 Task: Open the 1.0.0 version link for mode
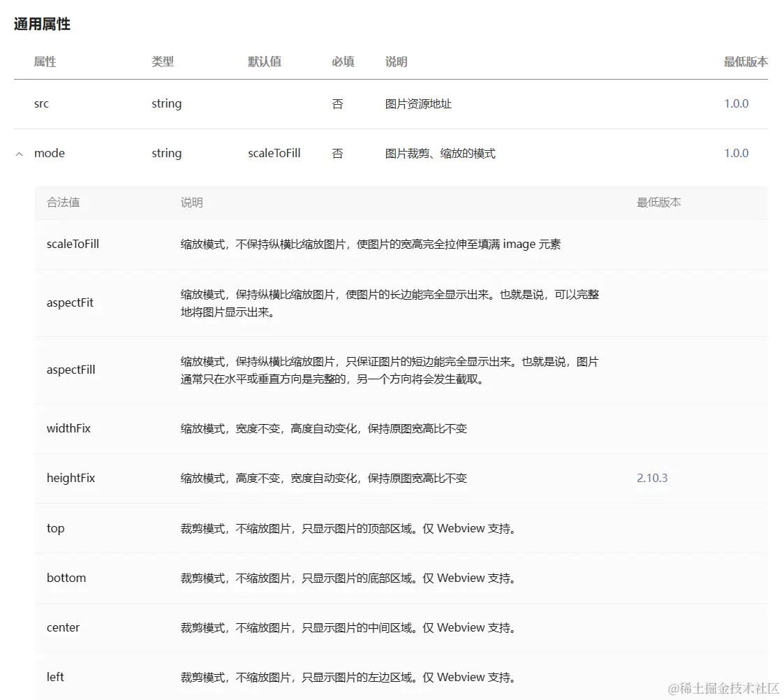736,153
